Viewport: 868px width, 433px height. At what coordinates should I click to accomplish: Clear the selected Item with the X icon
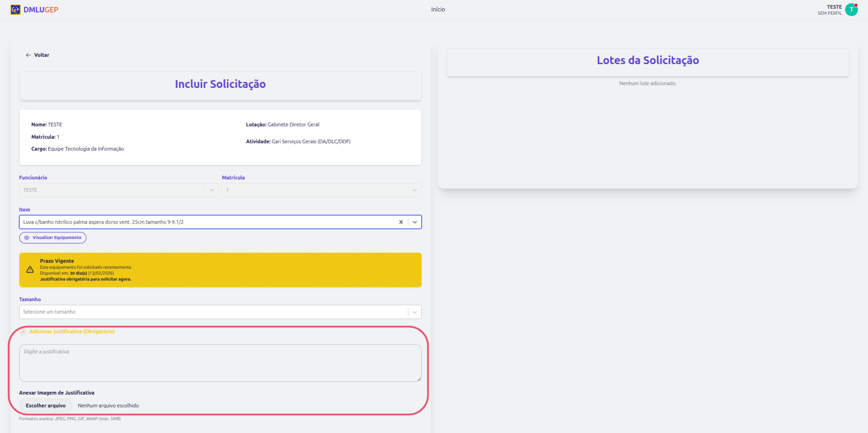[401, 222]
